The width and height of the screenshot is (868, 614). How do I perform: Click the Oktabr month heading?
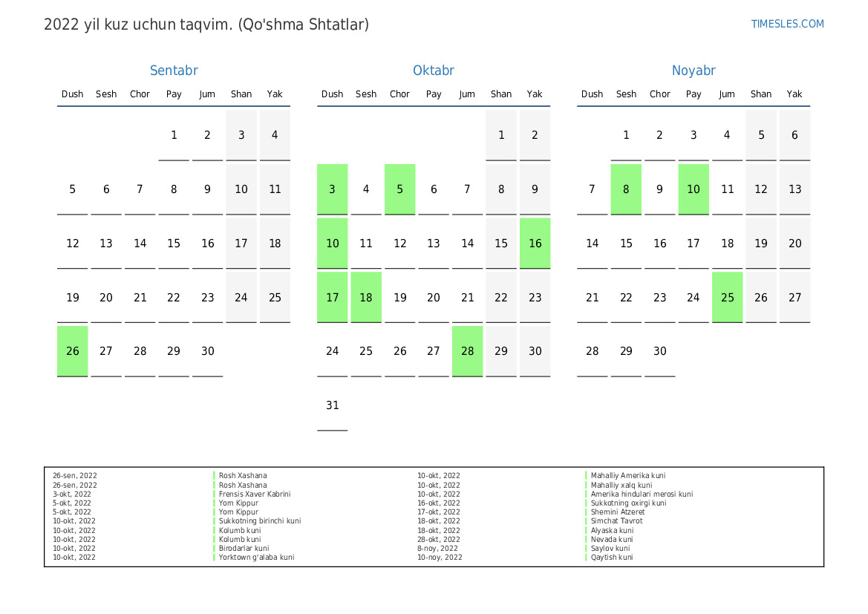[x=434, y=71]
